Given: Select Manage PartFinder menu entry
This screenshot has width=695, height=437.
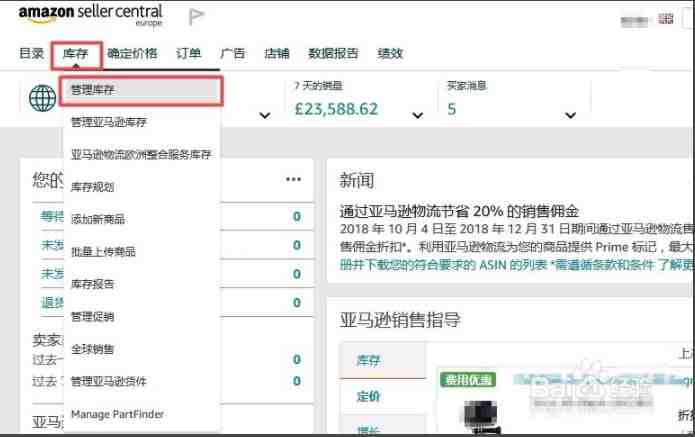Looking at the screenshot, I should pyautogui.click(x=117, y=414).
